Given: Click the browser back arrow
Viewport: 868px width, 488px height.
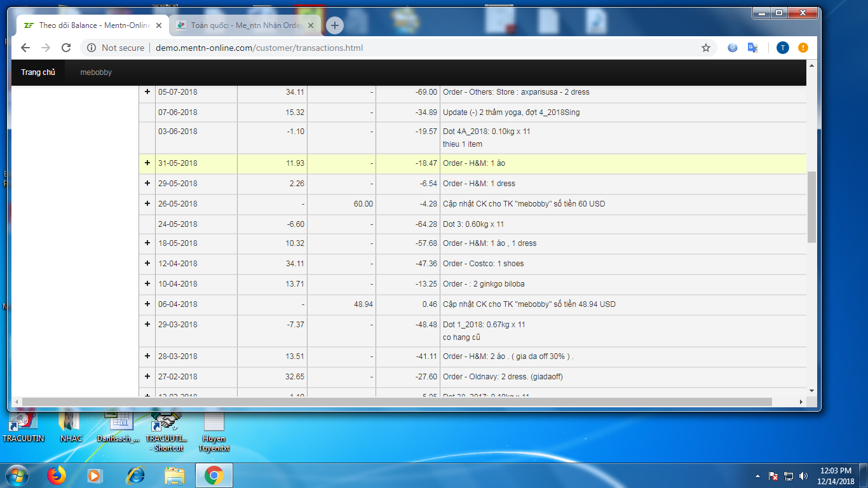Looking at the screenshot, I should pyautogui.click(x=25, y=48).
